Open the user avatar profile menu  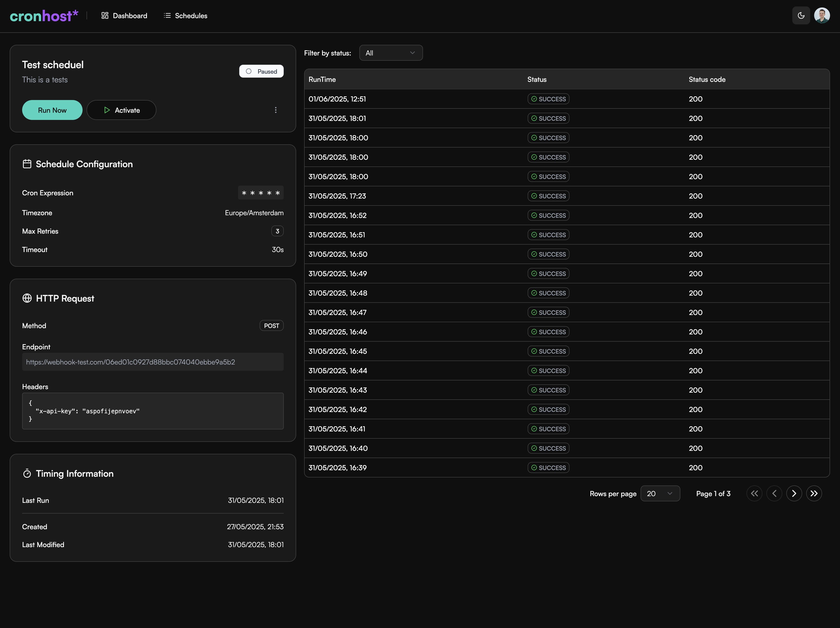tap(822, 16)
